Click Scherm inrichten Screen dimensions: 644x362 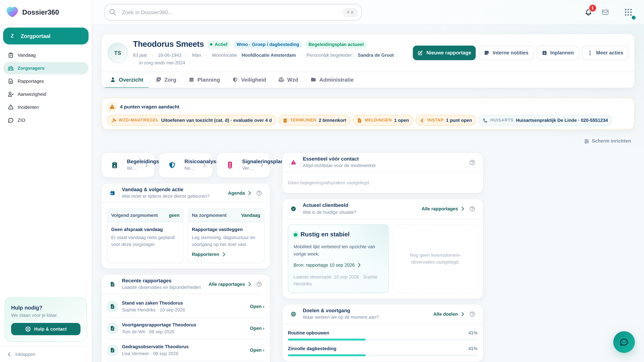(x=607, y=141)
